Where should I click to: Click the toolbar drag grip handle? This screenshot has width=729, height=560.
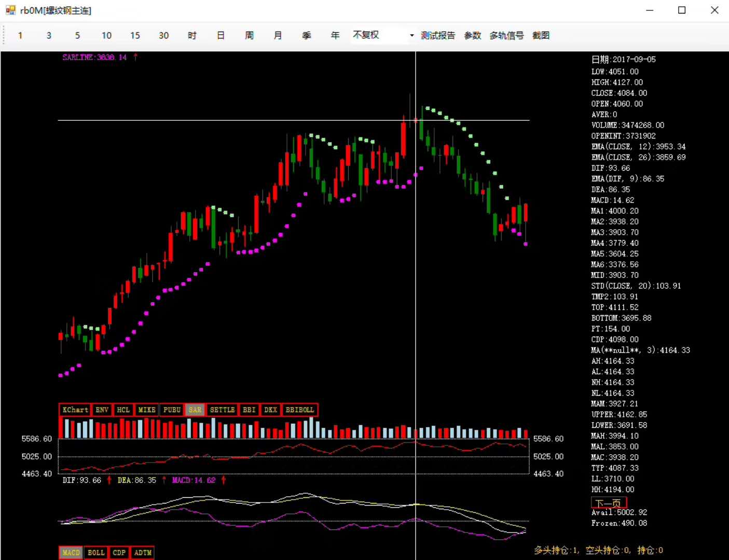pyautogui.click(x=4, y=35)
